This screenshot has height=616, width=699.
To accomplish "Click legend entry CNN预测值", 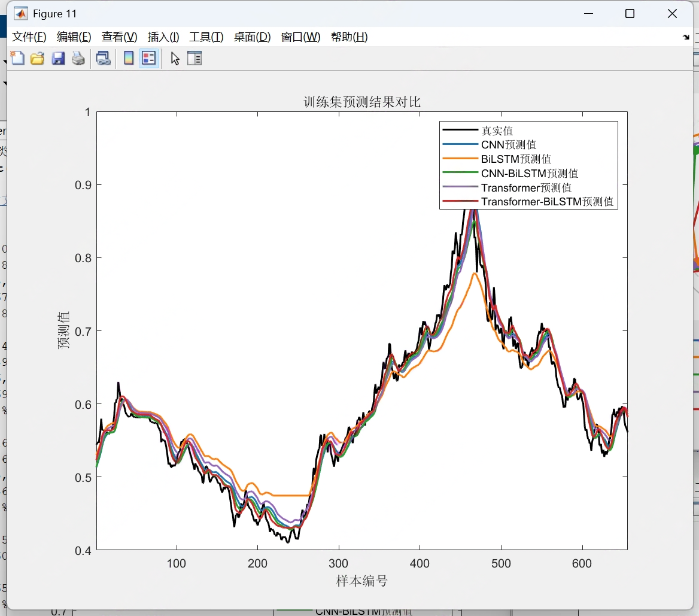I will pos(509,144).
